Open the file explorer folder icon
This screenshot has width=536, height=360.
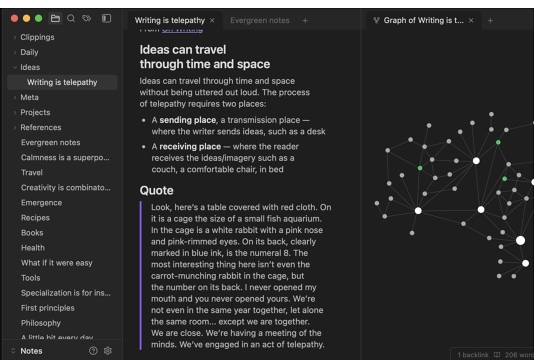55,18
